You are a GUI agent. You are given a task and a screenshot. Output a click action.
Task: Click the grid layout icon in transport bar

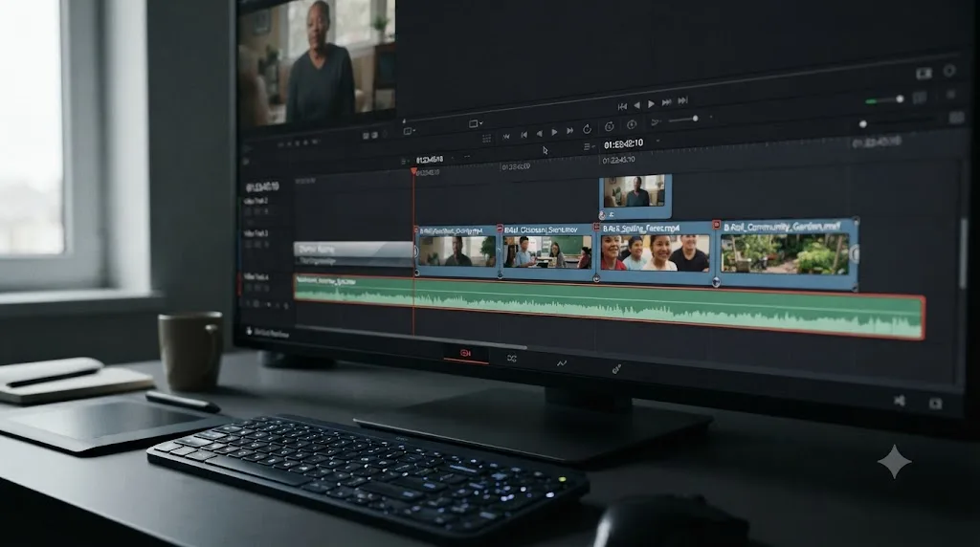click(486, 139)
